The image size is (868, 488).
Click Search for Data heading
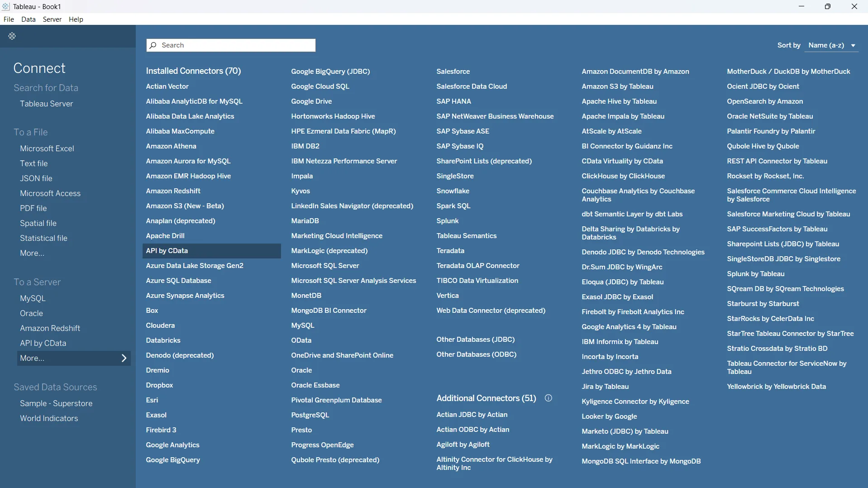[46, 88]
